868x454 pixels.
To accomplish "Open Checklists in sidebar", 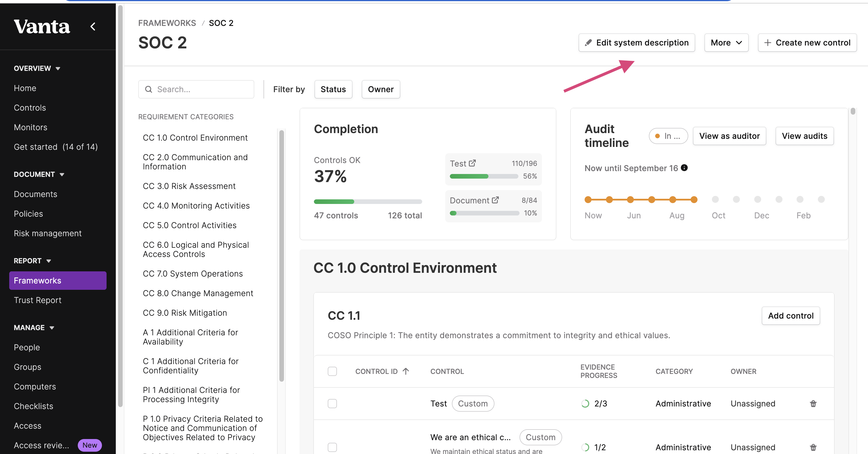I will click(x=33, y=406).
